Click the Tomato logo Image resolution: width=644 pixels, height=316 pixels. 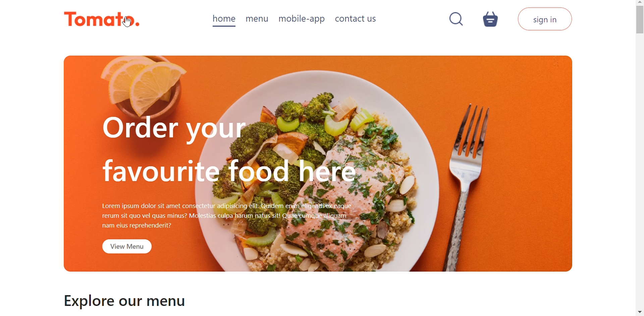tap(102, 19)
